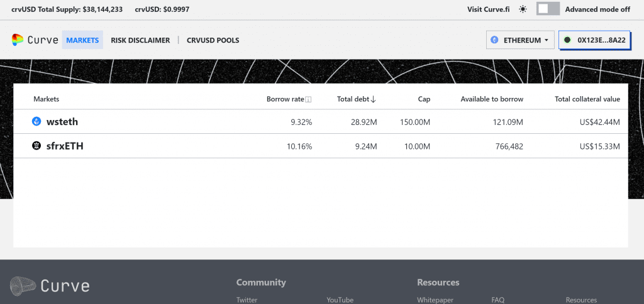The height and width of the screenshot is (304, 644).
Task: Click the crvUSD Total Supply figure
Action: tap(67, 9)
